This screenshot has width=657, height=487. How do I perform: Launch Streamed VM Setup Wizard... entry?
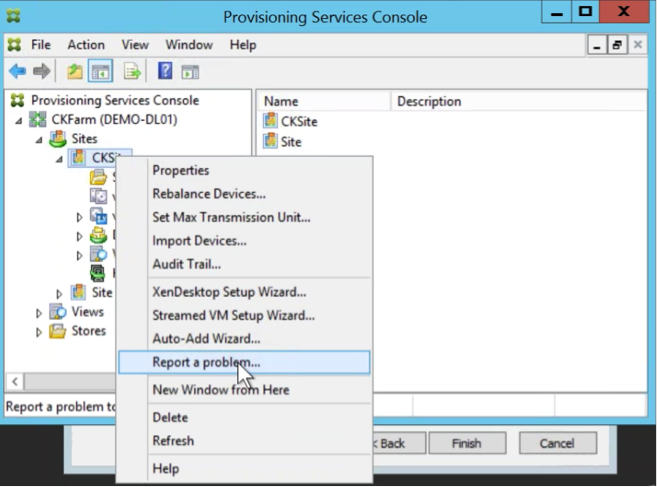(x=244, y=315)
